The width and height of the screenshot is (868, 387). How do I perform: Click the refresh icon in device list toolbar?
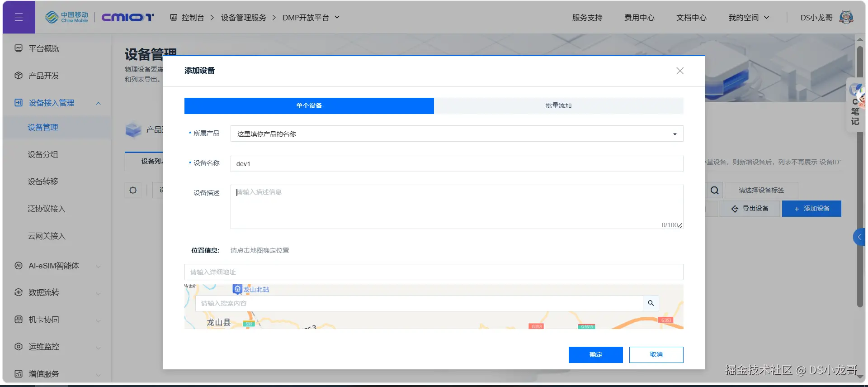(x=133, y=190)
